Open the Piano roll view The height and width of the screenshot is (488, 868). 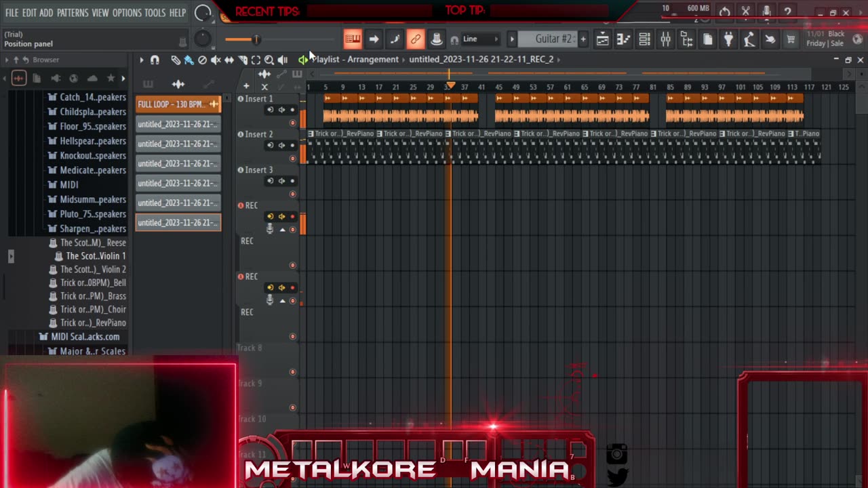pyautogui.click(x=623, y=39)
